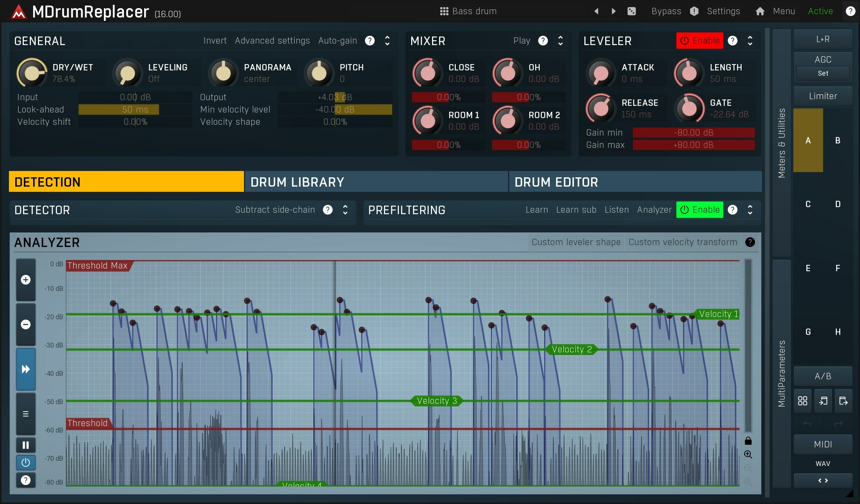Select preset slot A on the right

click(x=808, y=140)
